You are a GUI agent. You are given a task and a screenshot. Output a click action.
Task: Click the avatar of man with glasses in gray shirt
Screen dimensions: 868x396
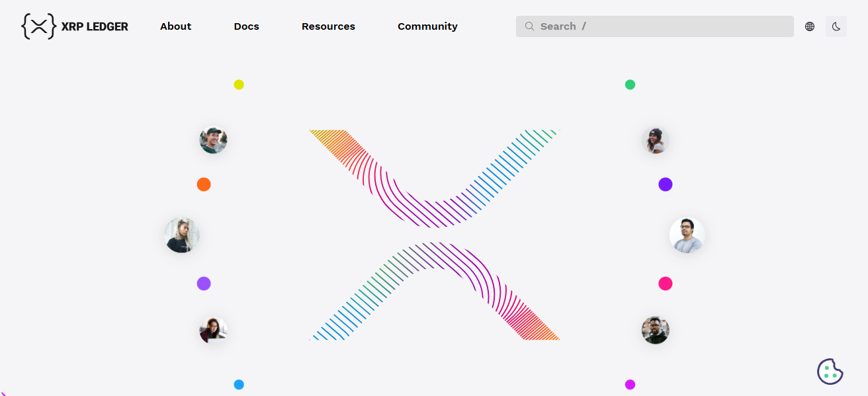687,235
